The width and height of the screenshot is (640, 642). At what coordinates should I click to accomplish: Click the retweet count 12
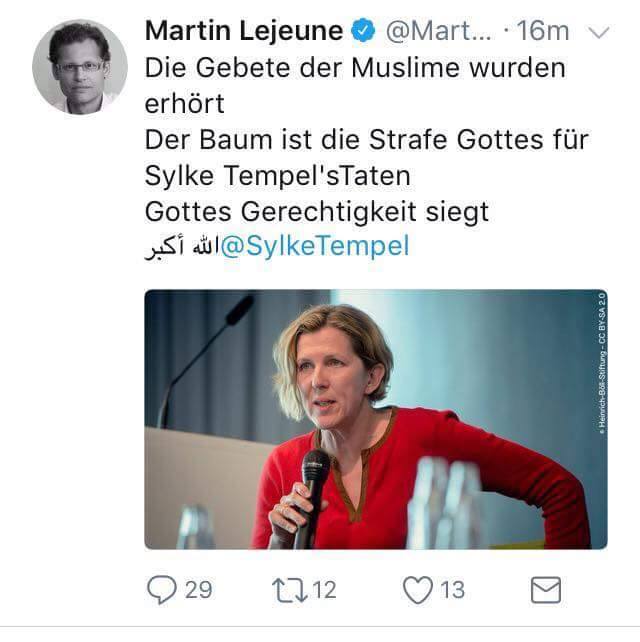click(x=324, y=590)
